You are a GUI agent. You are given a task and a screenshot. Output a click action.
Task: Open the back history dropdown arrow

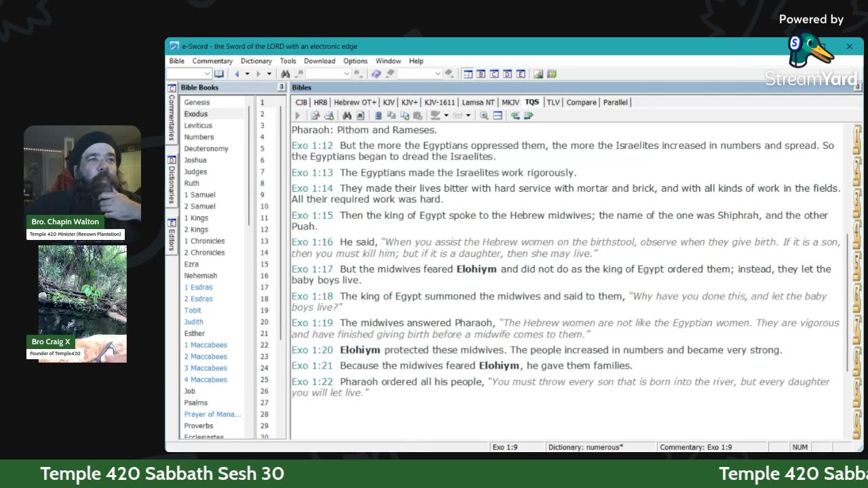coord(247,74)
